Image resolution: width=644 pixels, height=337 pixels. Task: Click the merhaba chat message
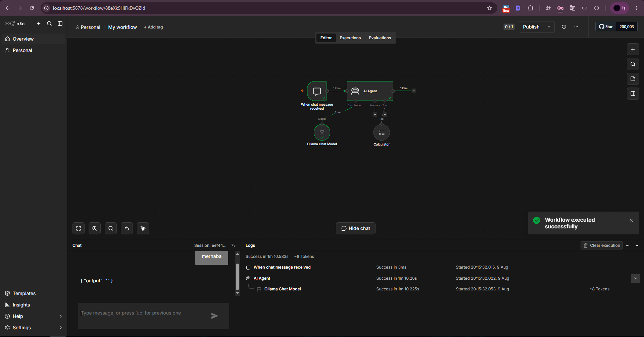[x=211, y=257]
